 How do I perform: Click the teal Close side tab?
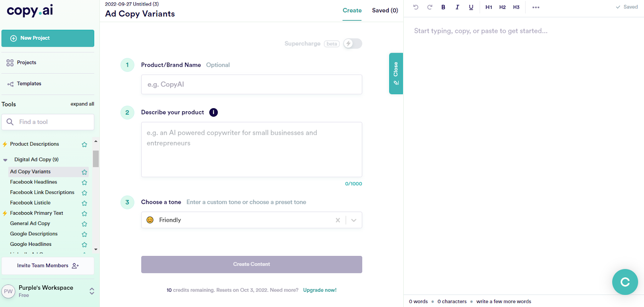396,74
